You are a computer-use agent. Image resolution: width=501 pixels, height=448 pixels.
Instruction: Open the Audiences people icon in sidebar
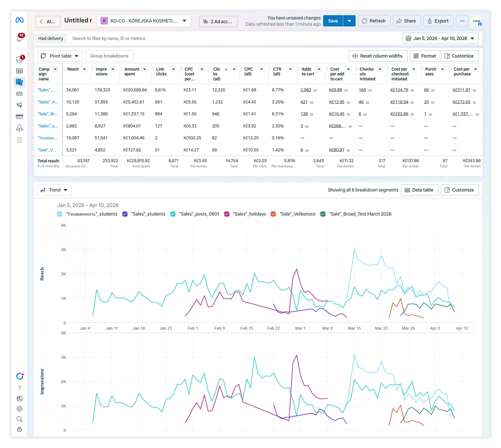point(20,93)
